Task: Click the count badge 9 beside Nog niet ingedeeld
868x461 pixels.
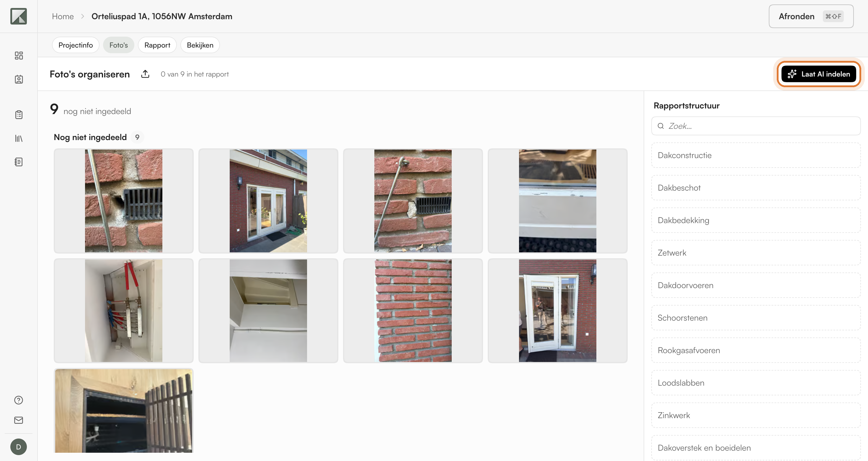Action: 137,137
